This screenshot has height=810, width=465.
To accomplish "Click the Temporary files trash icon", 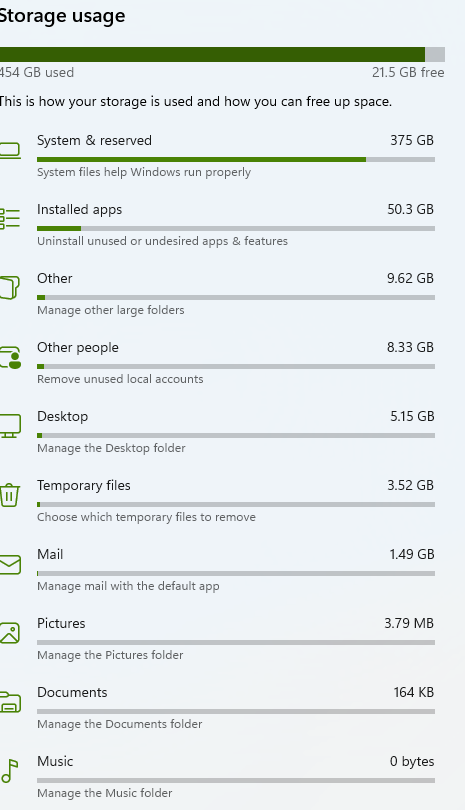I will point(9,495).
